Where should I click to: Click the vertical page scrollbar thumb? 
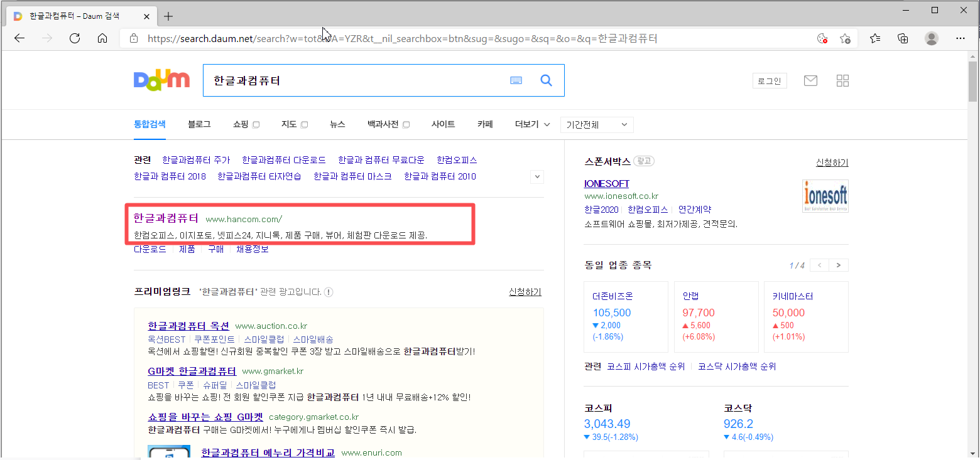972,81
